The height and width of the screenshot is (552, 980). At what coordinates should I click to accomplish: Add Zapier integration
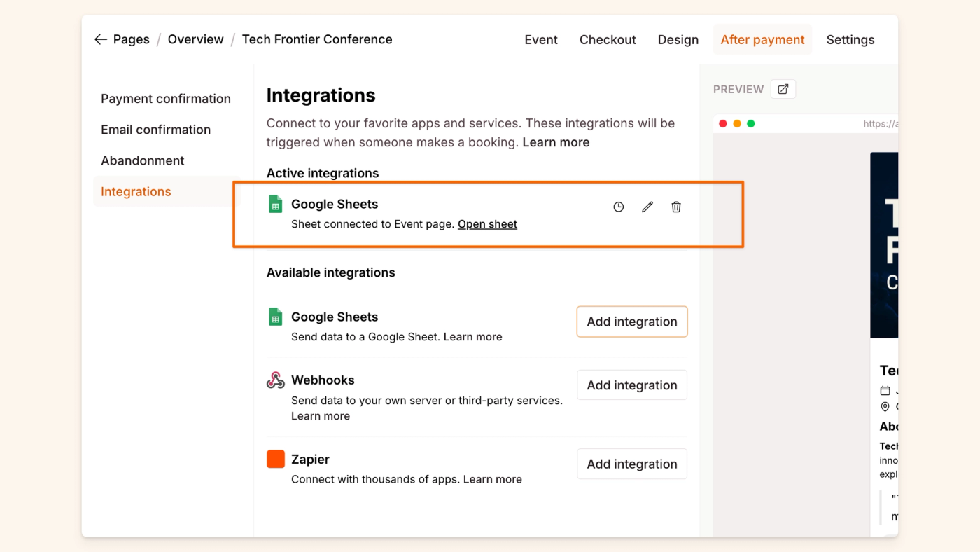pyautogui.click(x=632, y=464)
